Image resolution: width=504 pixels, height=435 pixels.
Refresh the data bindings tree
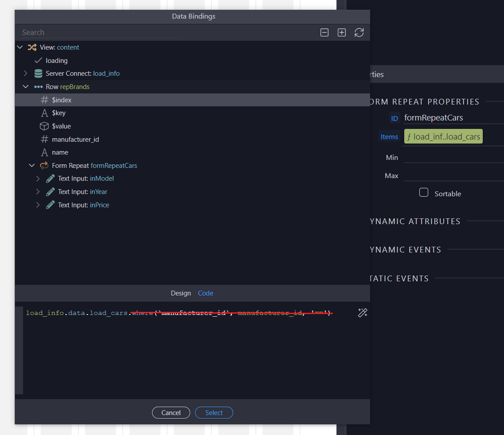coord(359,32)
